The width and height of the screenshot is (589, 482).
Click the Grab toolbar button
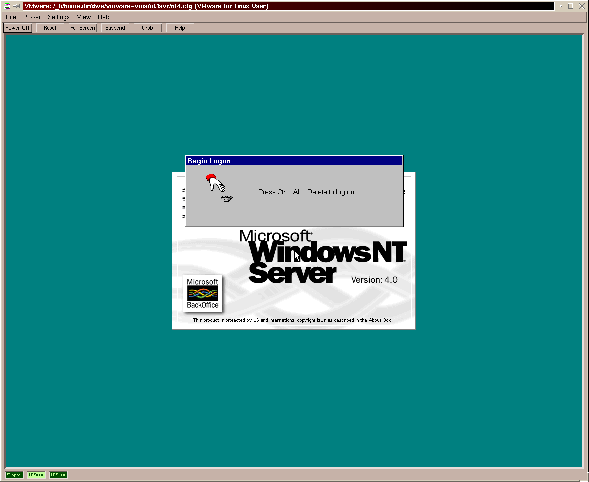coord(147,28)
